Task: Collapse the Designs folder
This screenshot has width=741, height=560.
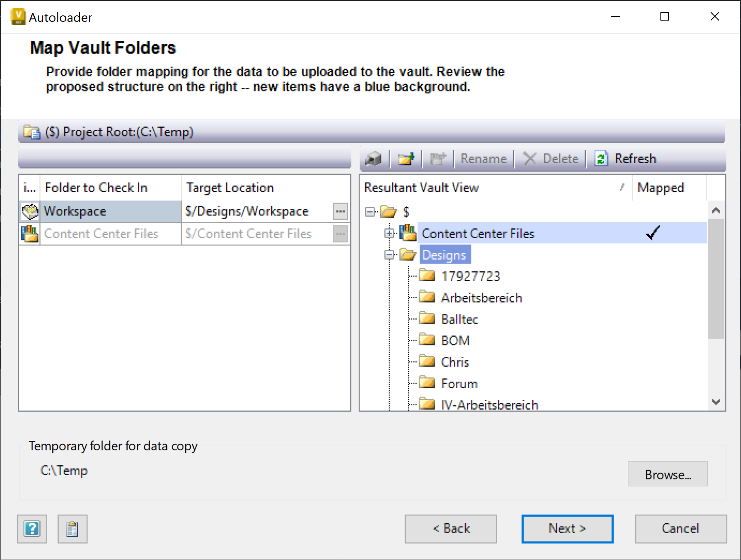Action: point(389,255)
